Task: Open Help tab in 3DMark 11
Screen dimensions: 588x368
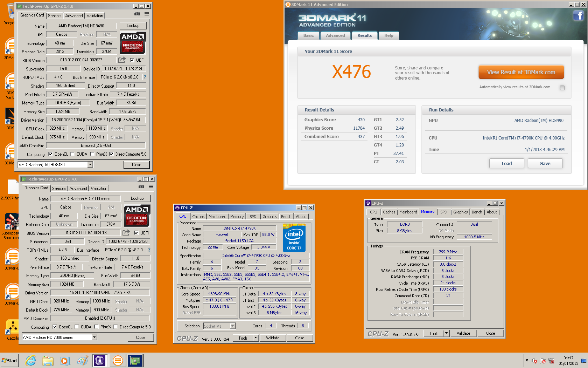Action: coord(388,35)
